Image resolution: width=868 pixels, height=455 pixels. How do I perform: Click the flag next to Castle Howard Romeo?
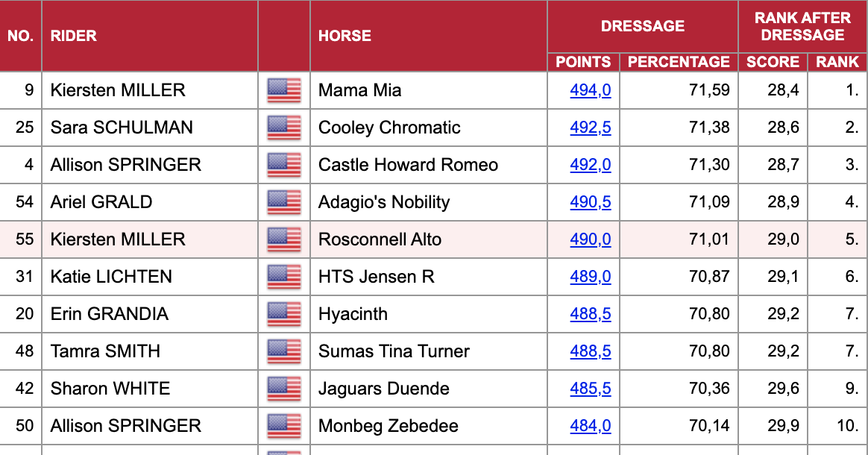[x=284, y=165]
